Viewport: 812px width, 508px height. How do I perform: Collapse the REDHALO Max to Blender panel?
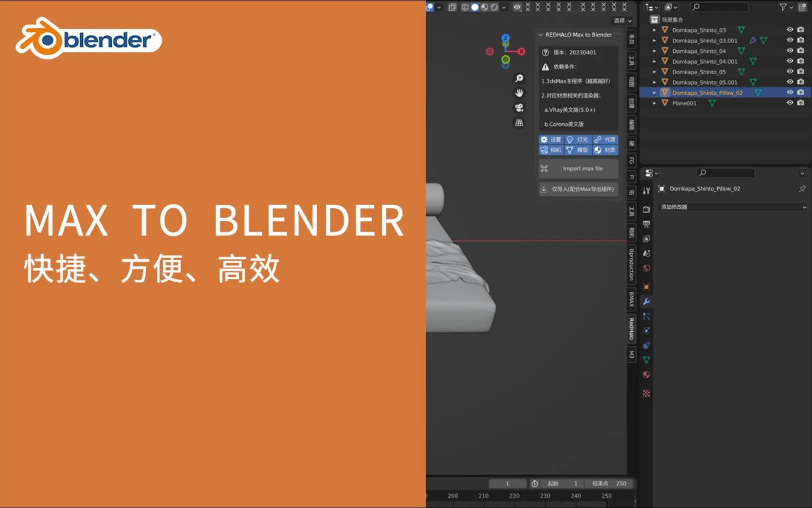[540, 35]
